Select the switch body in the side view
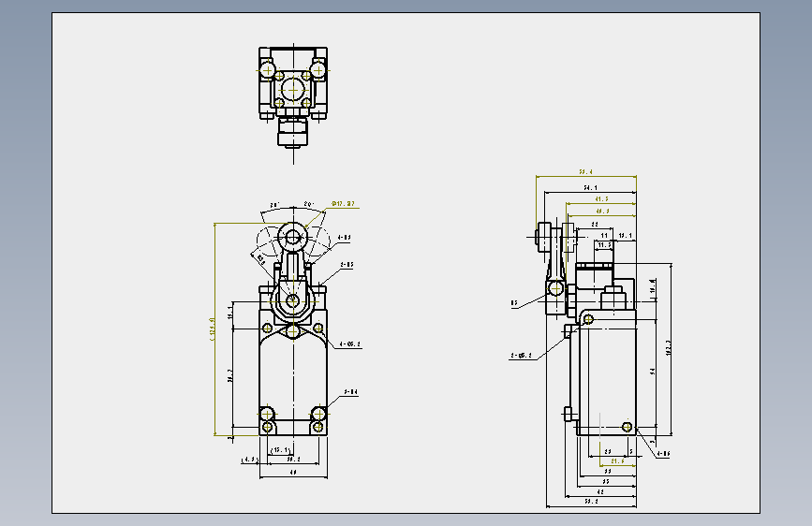 [607, 373]
